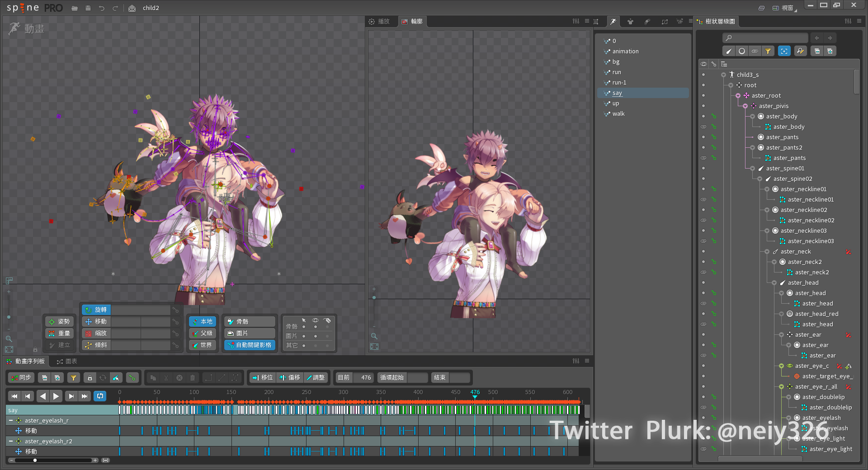Screen dimensions: 868x470
Task: Navigate forward arrow in tree search
Action: (830, 38)
